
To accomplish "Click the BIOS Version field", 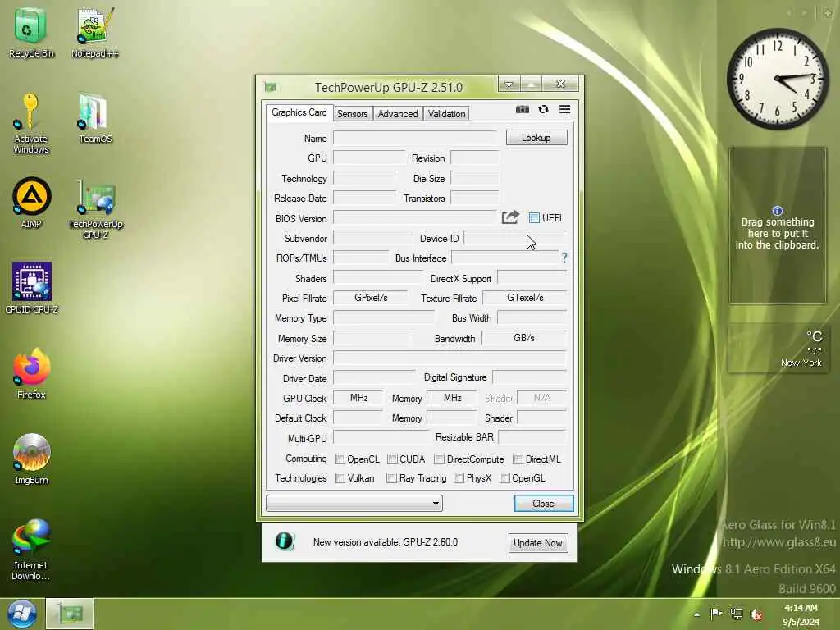I will pyautogui.click(x=415, y=218).
